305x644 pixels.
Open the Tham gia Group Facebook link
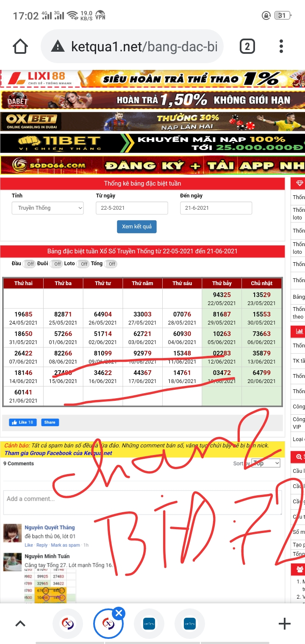(58, 453)
